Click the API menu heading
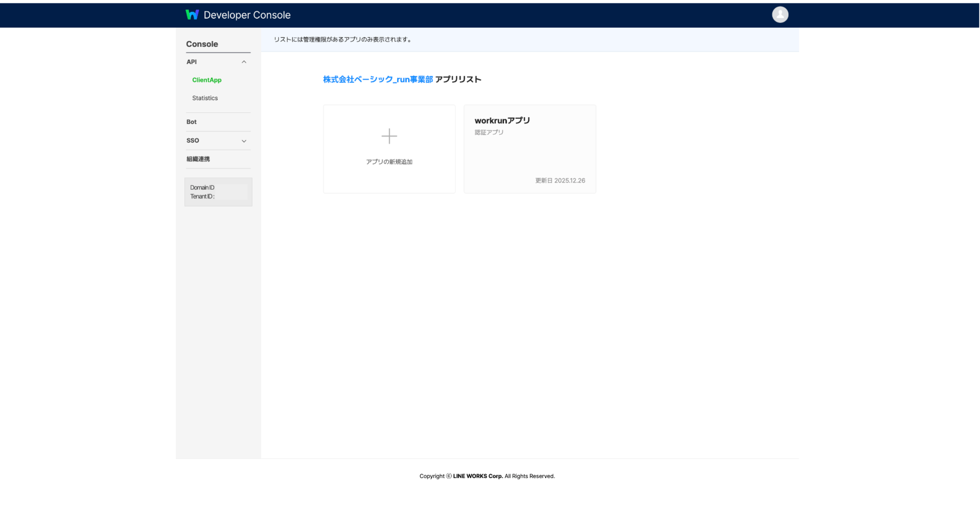980x508 pixels. point(191,62)
